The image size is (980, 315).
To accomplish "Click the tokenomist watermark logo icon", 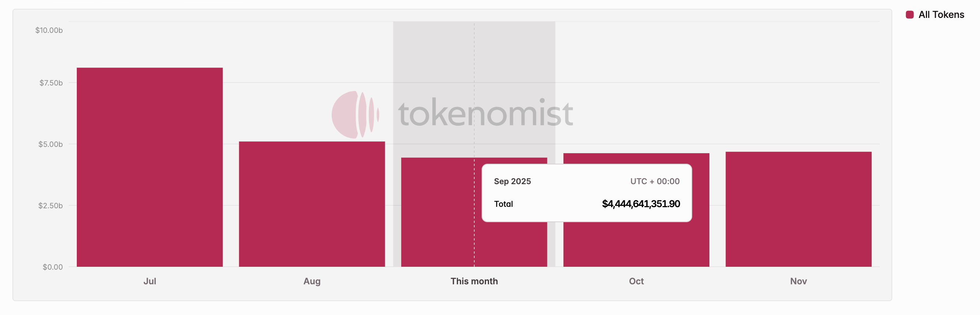I will pyautogui.click(x=355, y=114).
